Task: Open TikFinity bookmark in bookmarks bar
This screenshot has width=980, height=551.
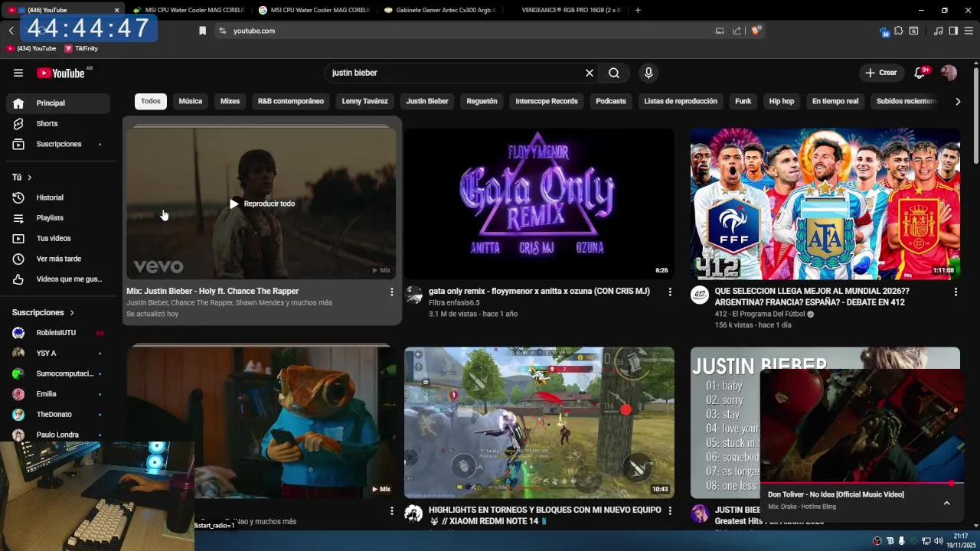Action: [81, 48]
